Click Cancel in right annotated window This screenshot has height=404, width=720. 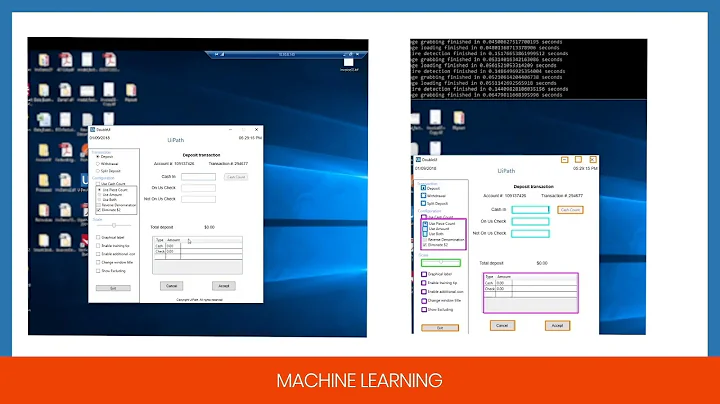pos(502,325)
